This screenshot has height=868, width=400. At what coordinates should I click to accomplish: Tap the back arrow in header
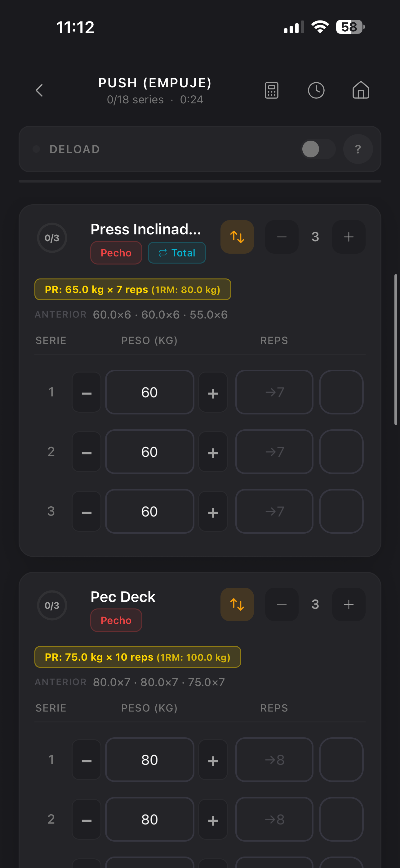coord(39,90)
